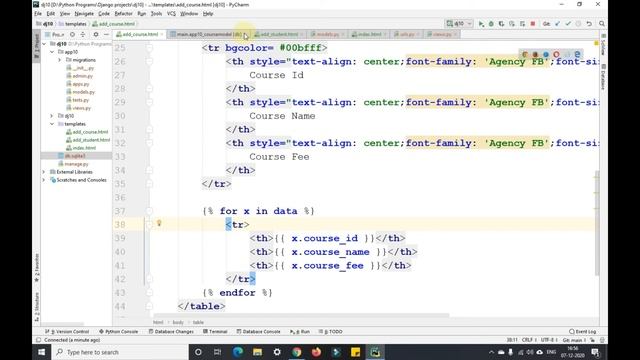Expand External Libraries node
640x360 pixels.
[44, 172]
